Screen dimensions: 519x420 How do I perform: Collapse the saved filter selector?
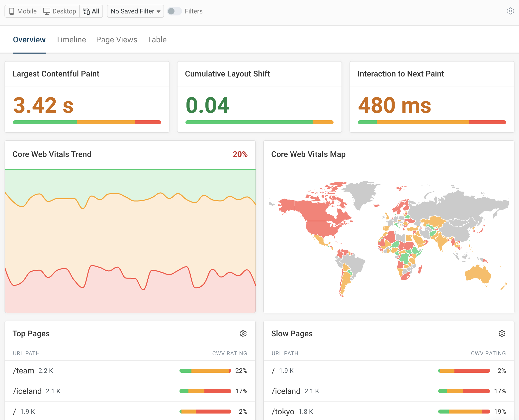click(158, 11)
